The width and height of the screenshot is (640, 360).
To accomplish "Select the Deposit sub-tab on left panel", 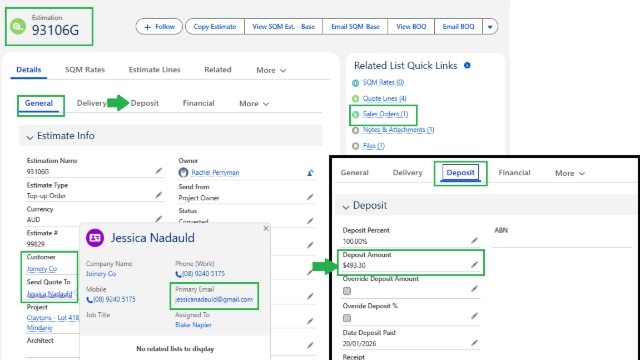I will 144,103.
